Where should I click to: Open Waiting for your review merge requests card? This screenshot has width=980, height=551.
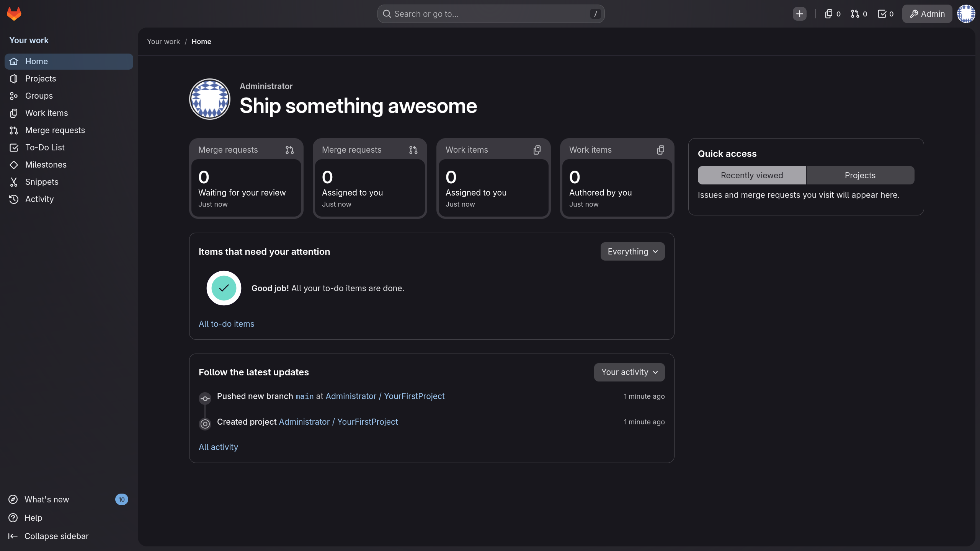coord(246,178)
